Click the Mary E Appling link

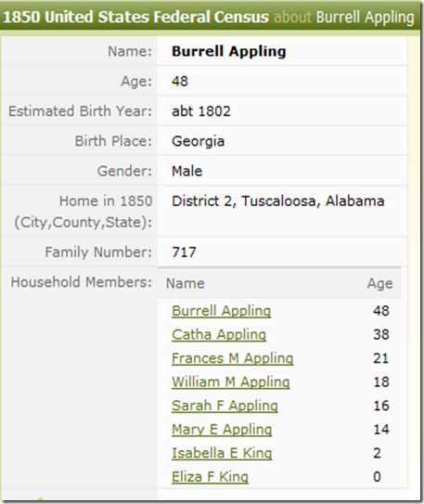tap(222, 430)
